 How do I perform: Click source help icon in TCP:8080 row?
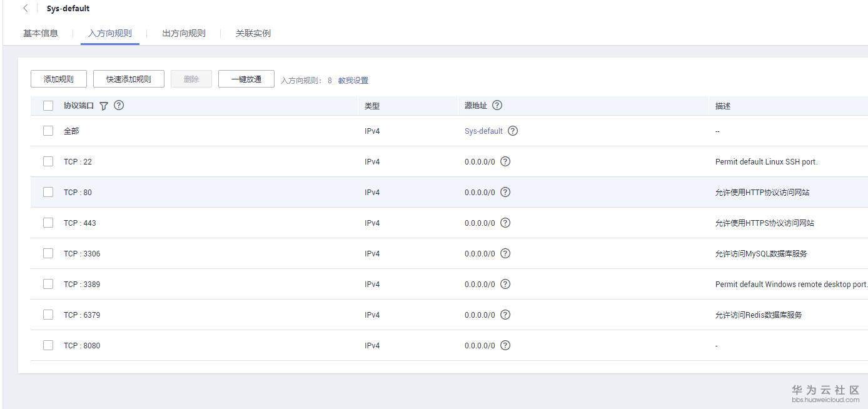click(505, 345)
